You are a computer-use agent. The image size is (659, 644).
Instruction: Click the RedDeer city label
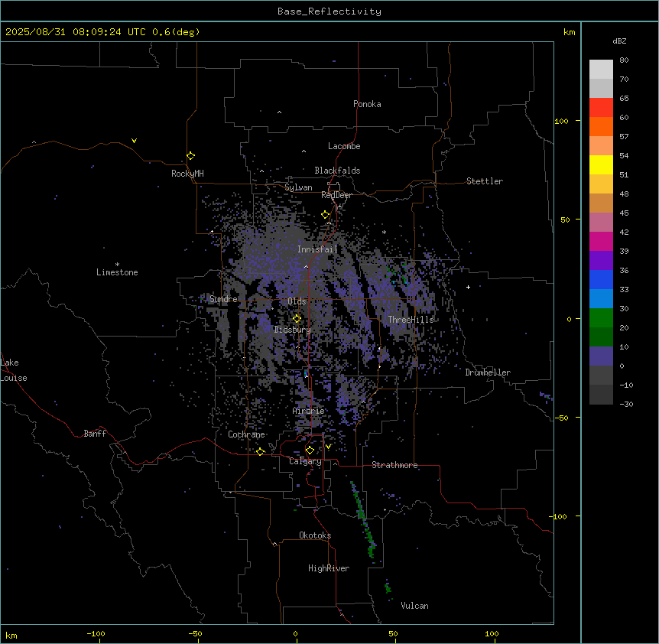click(x=336, y=195)
